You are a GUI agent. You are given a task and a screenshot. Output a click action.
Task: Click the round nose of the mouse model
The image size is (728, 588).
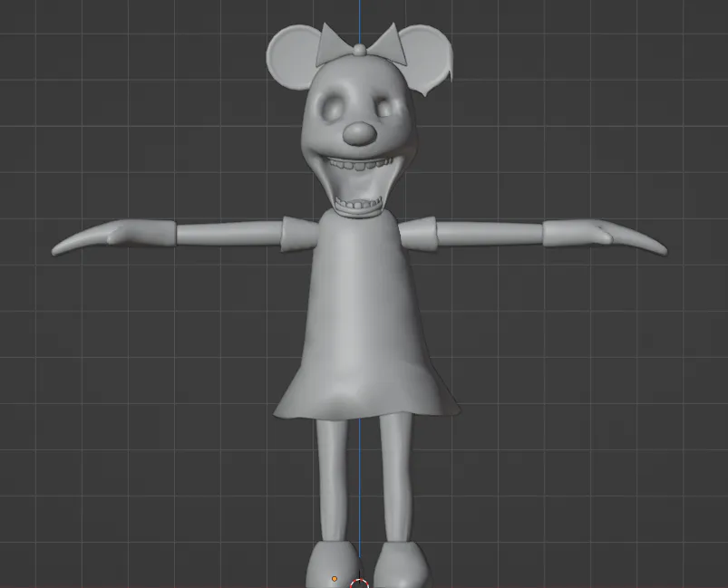click(359, 133)
